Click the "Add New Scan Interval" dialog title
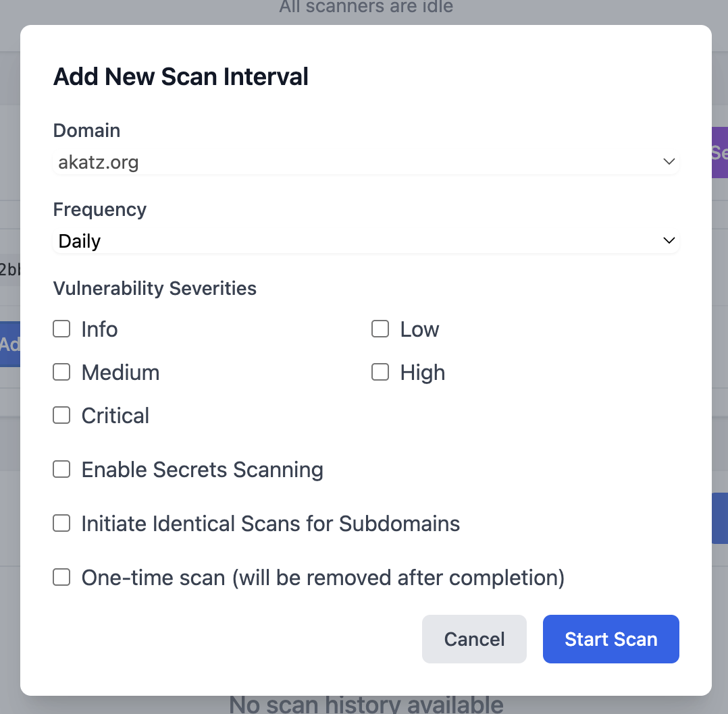This screenshot has height=714, width=728. (x=181, y=77)
